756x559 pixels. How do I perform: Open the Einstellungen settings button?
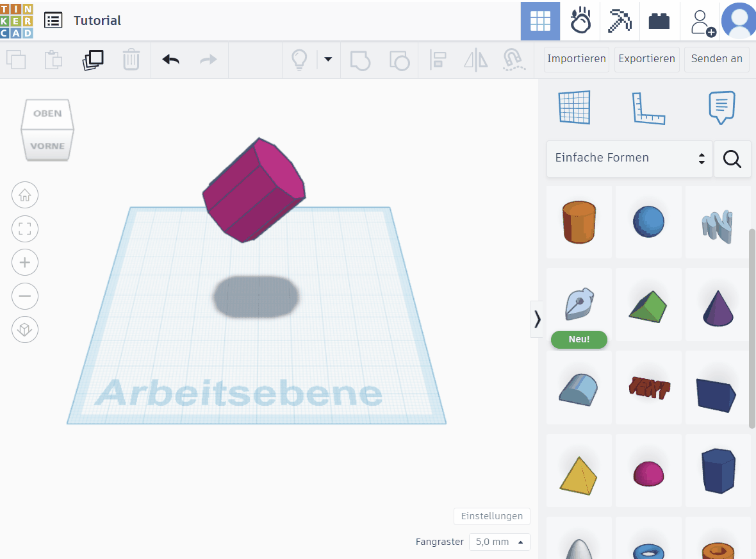(x=492, y=516)
